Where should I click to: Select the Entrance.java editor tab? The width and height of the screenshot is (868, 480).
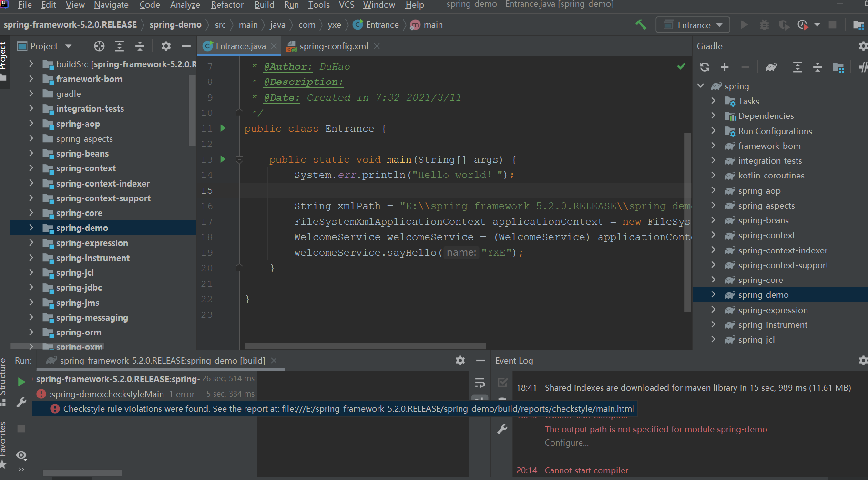pos(240,46)
